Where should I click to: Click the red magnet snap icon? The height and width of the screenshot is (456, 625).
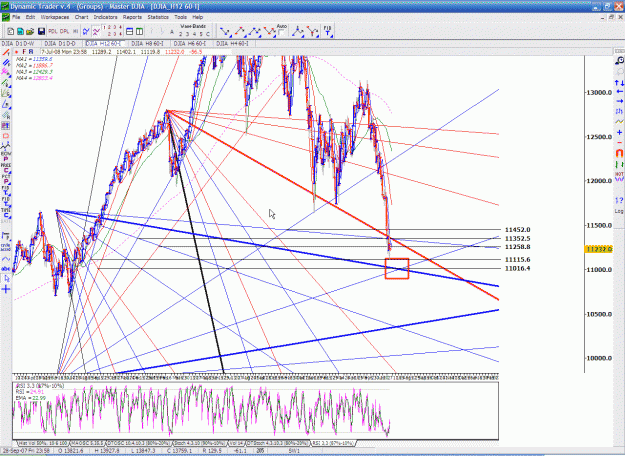coord(619,153)
